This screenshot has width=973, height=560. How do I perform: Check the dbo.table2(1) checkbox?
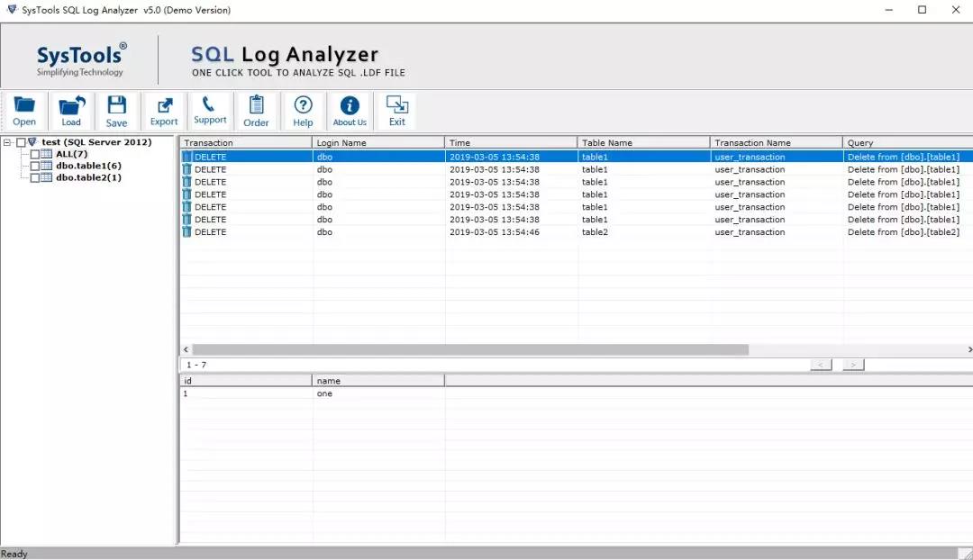35,178
